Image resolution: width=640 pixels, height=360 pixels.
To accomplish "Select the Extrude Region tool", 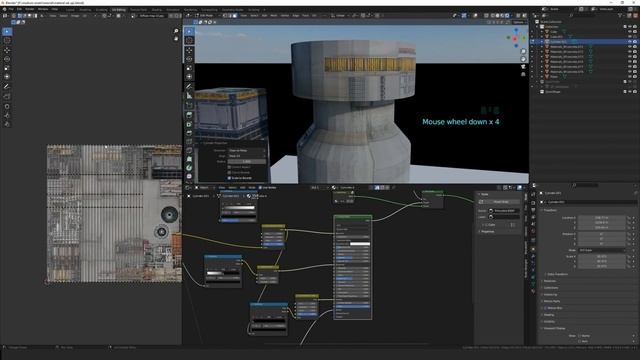I will [x=189, y=115].
